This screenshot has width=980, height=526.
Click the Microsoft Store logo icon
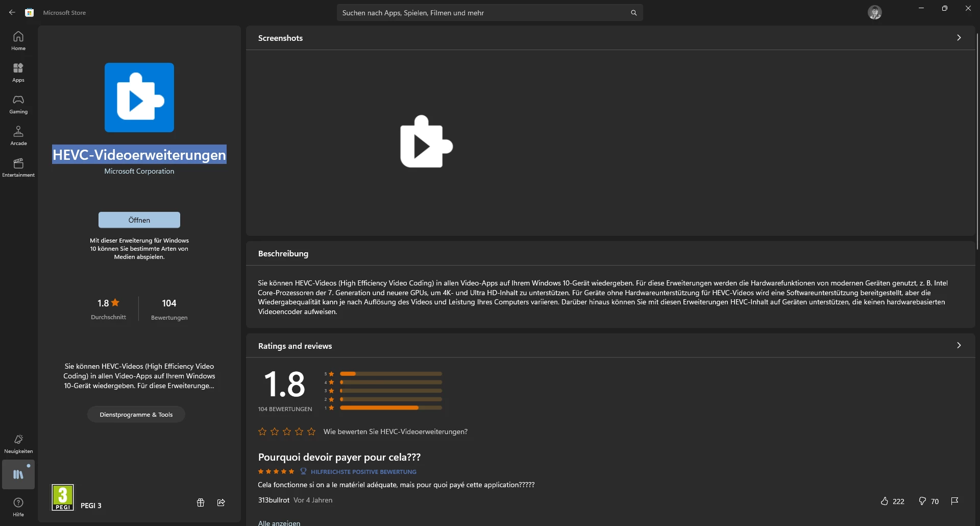coord(30,12)
